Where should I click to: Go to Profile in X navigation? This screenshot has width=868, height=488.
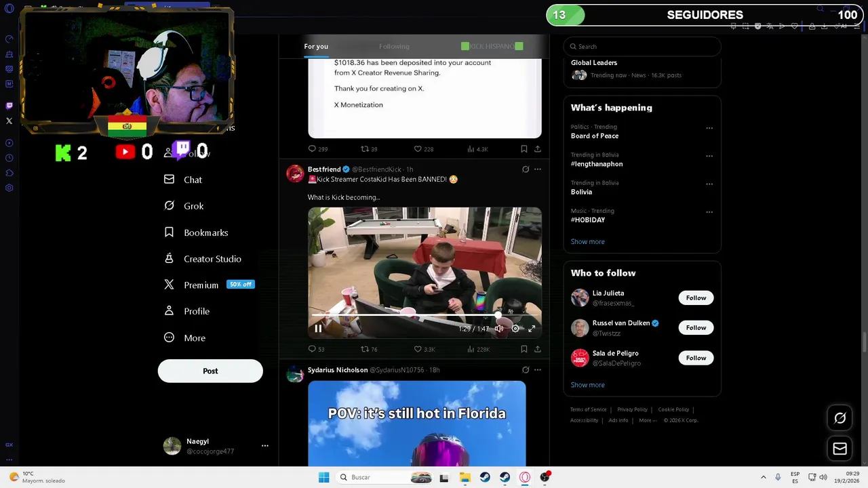pyautogui.click(x=186, y=311)
